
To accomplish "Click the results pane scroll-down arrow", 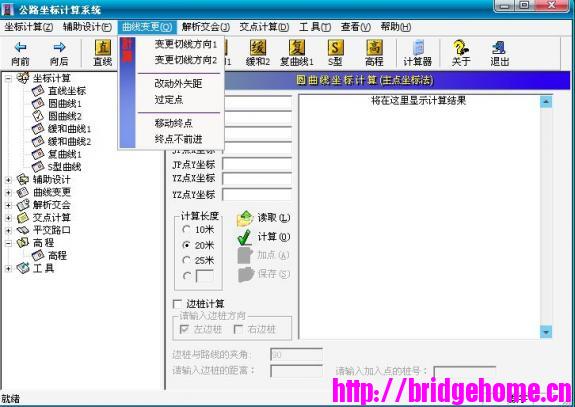I will [x=546, y=332].
